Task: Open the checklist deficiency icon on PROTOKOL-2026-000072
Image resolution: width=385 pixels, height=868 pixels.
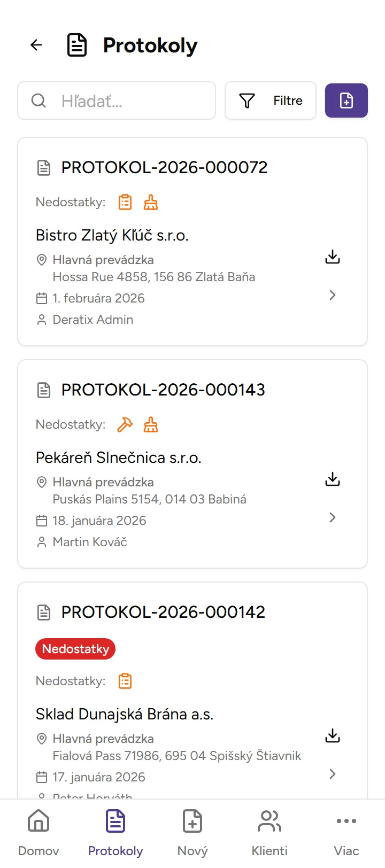Action: pyautogui.click(x=125, y=202)
